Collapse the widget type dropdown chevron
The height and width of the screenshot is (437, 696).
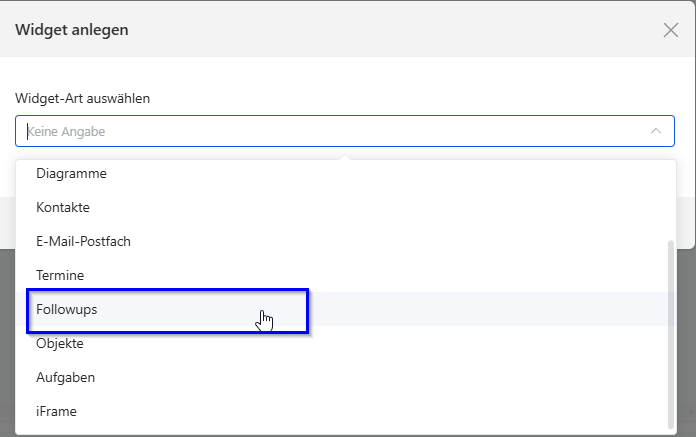(656, 131)
